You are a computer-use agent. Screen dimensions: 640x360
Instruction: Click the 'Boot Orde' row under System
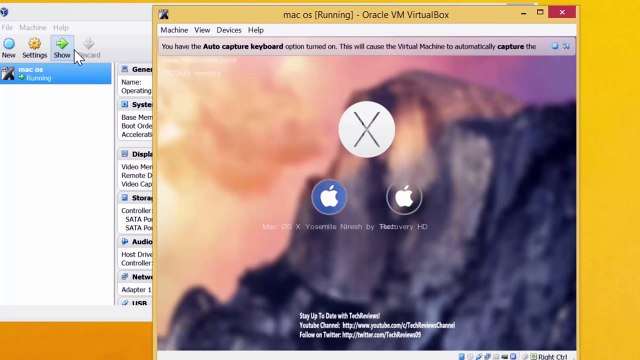136,126
